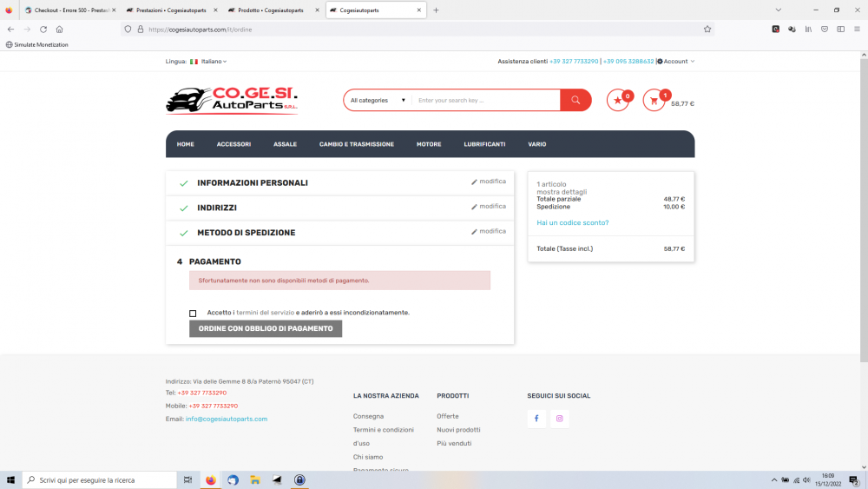Switch to Prestazioni • Cogesiautoparts tab
868x489 pixels.
pos(171,10)
